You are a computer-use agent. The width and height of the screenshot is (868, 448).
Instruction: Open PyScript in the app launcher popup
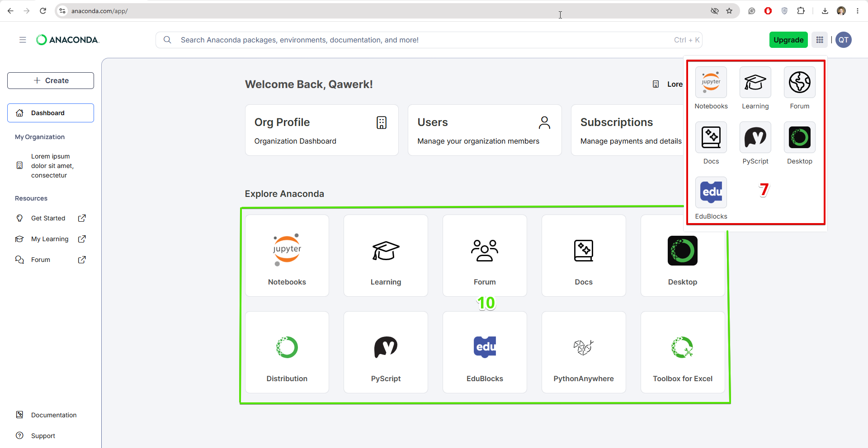click(755, 144)
